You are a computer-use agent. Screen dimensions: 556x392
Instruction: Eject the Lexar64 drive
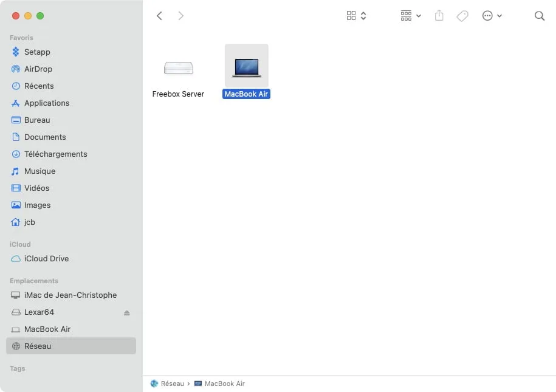(126, 312)
